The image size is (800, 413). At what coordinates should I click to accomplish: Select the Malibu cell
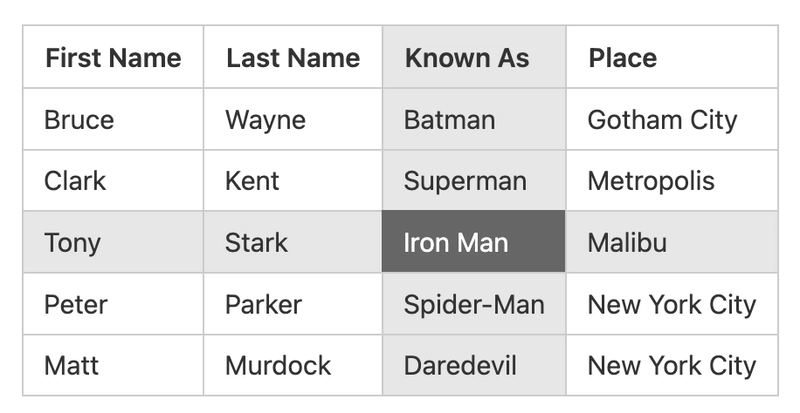pos(672,242)
